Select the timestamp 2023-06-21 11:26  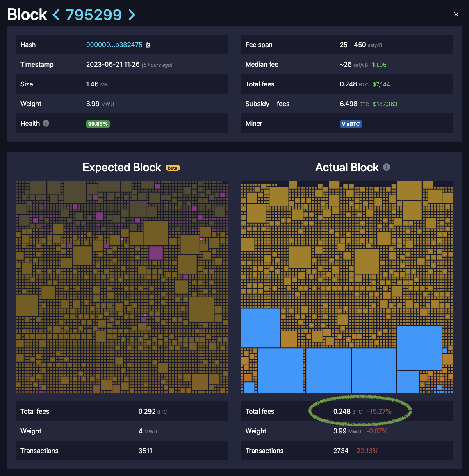pyautogui.click(x=113, y=65)
